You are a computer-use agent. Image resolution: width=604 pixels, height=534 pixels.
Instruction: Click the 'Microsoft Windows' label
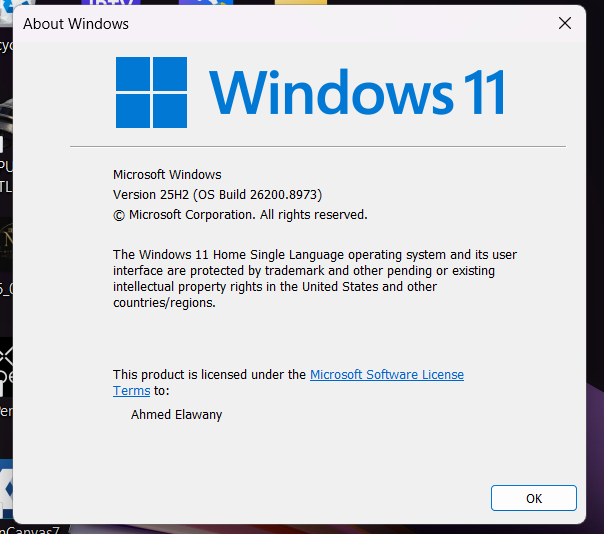click(167, 175)
